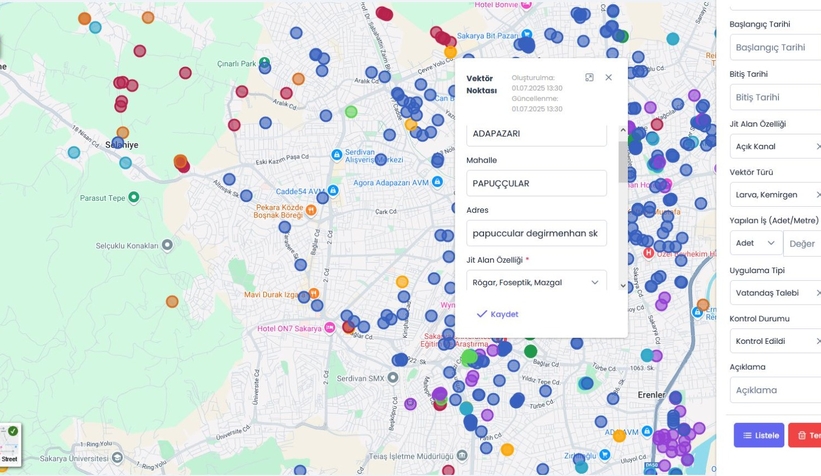Click the Bitiş Tarihi date field

pyautogui.click(x=775, y=97)
